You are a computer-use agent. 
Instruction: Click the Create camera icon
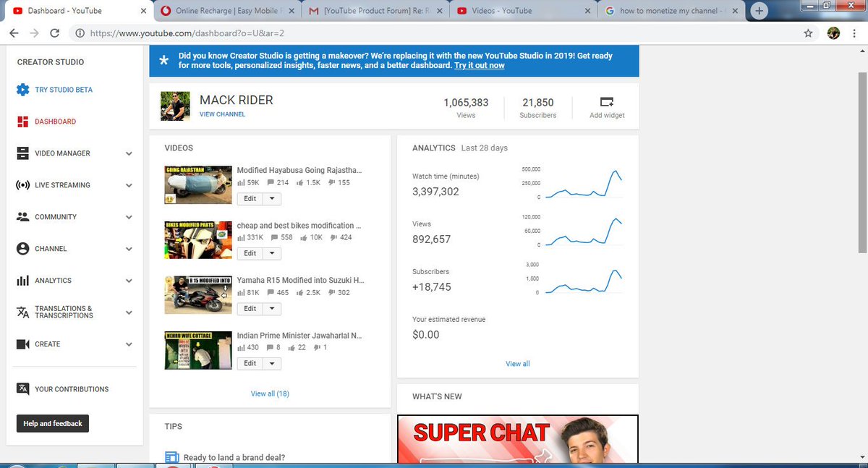pyautogui.click(x=22, y=344)
